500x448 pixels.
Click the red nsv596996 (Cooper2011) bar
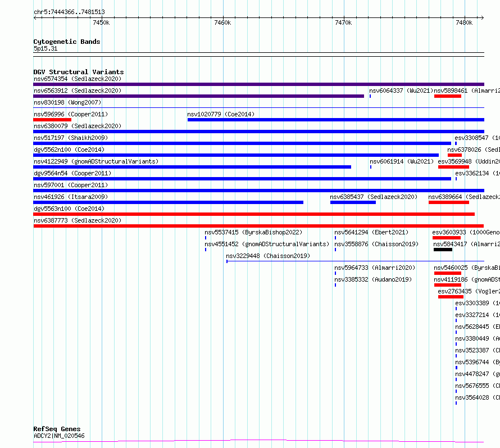coord(52,120)
